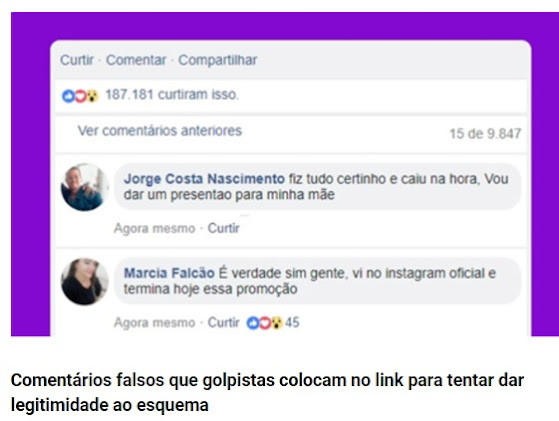Click the red heart reaction icon beside 187.181

[81, 96]
